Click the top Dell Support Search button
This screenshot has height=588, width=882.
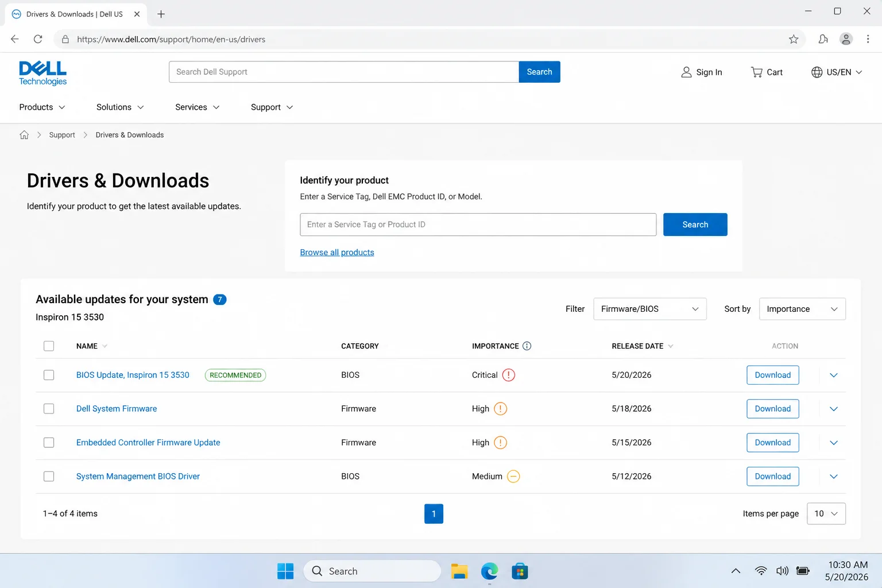539,72
